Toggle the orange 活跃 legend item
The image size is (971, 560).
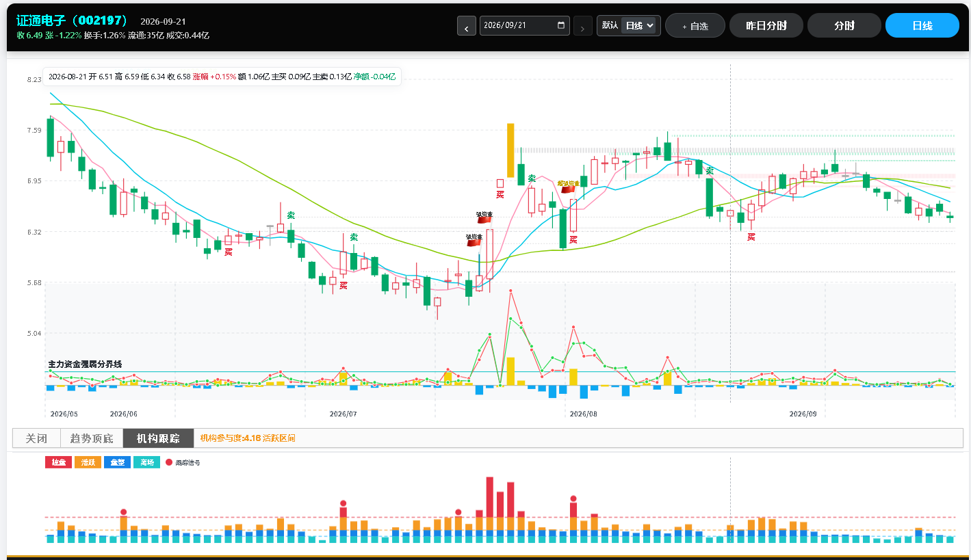click(88, 463)
